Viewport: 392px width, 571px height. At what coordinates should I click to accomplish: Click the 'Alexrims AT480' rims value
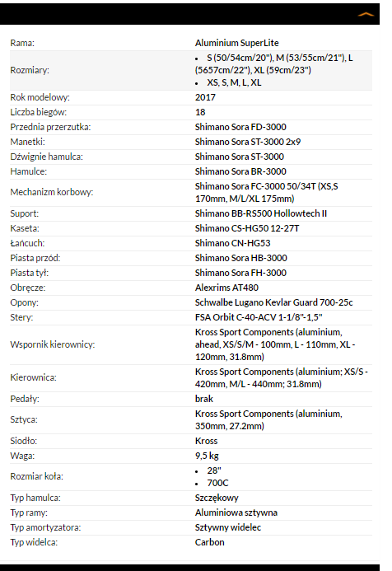point(226,288)
